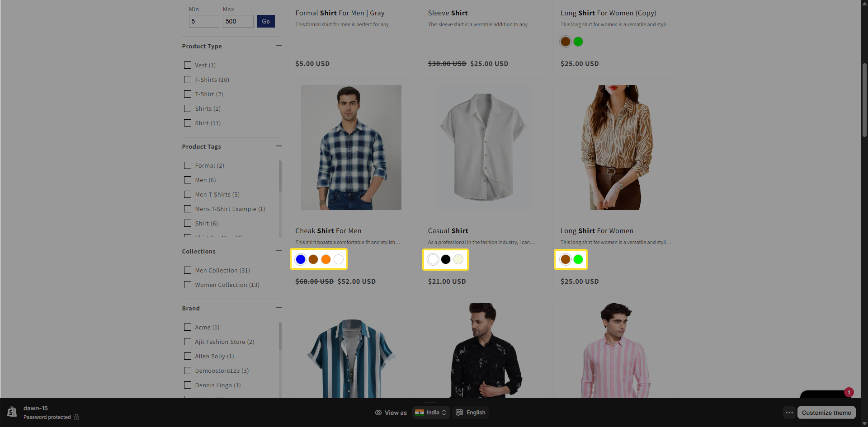This screenshot has width=868, height=427.
Task: Click the Shopify bag logo icon
Action: (12, 412)
